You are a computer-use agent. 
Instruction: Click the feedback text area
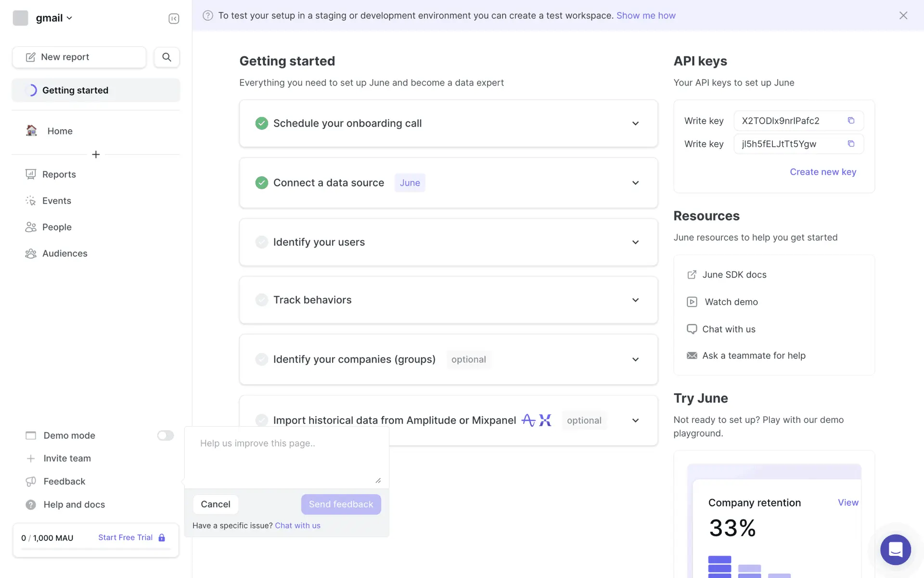coord(286,458)
